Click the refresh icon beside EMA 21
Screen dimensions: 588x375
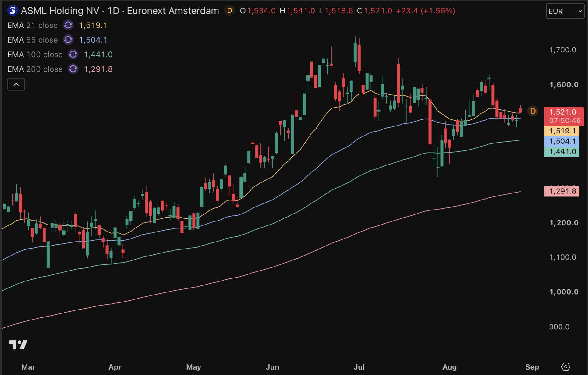point(68,25)
